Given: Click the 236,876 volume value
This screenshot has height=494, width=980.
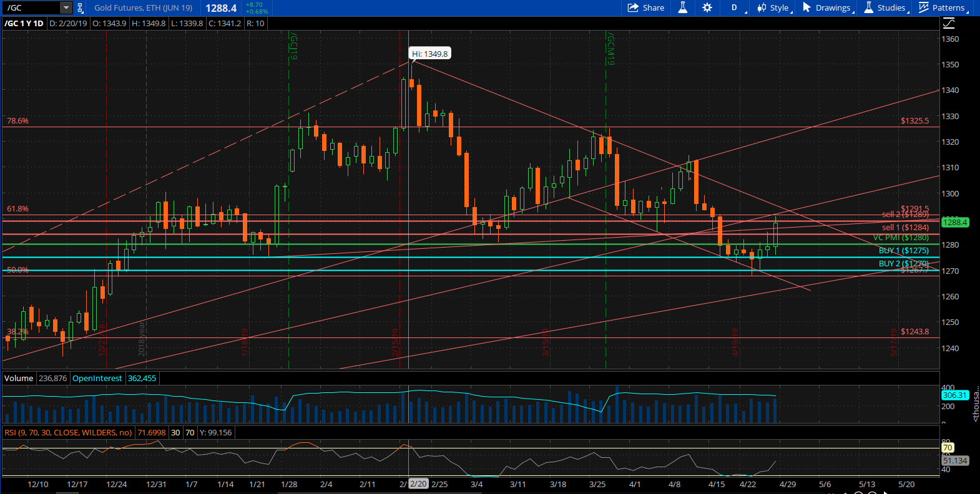Looking at the screenshot, I should click(52, 379).
